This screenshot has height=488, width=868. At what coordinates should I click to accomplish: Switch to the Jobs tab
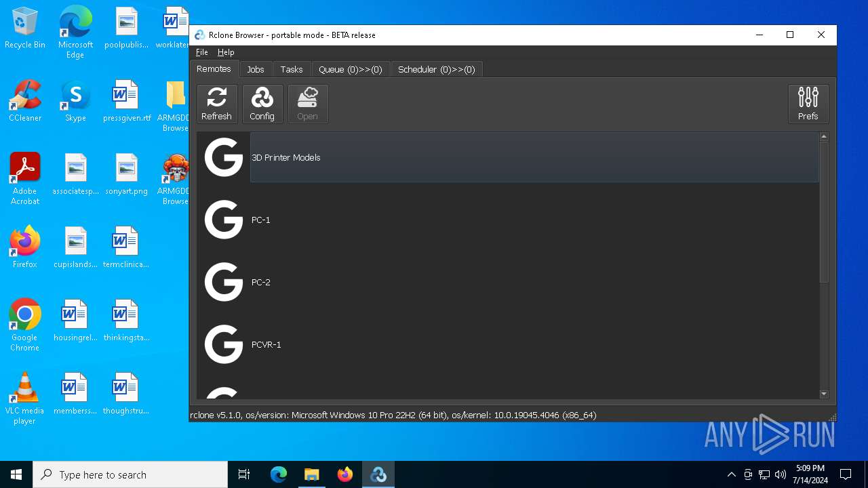point(256,69)
